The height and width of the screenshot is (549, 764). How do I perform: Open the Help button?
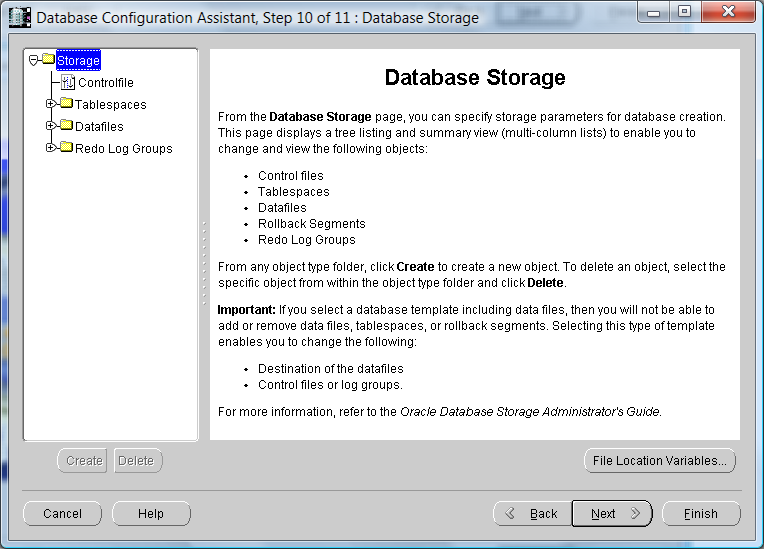coord(151,513)
